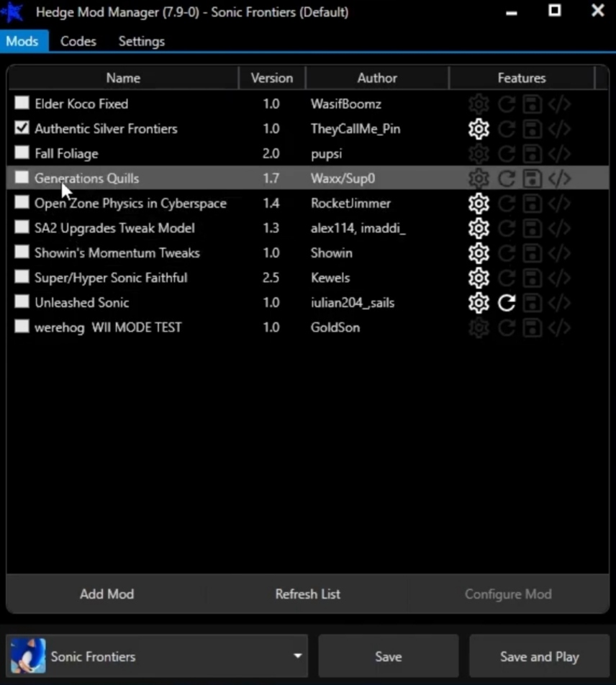Click gear icon in Fall Foliage row

click(479, 154)
